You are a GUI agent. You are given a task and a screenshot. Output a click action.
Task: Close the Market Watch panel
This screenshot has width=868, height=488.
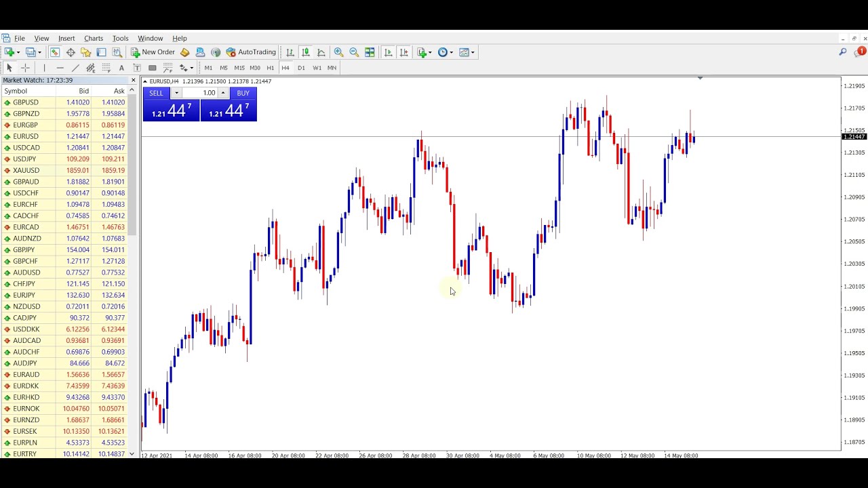click(x=133, y=80)
